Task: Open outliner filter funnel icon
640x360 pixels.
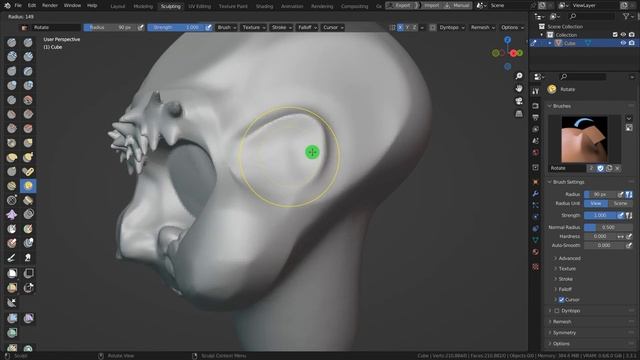Action: pyautogui.click(x=626, y=16)
